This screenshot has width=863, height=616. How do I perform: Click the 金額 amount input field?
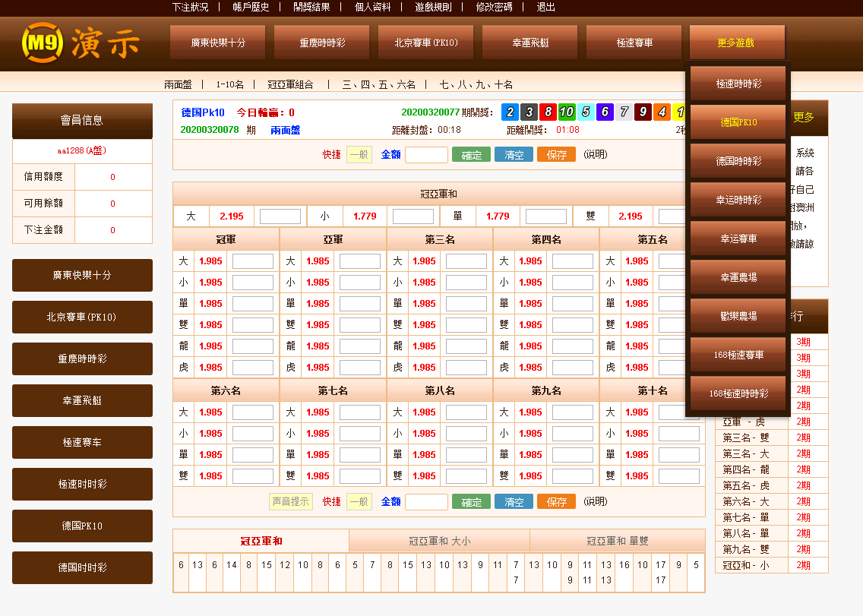426,154
